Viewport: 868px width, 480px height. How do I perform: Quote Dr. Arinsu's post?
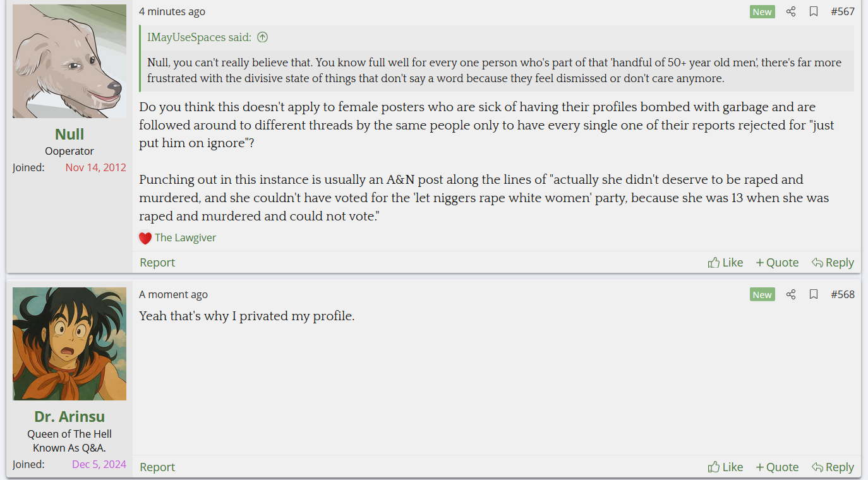777,467
